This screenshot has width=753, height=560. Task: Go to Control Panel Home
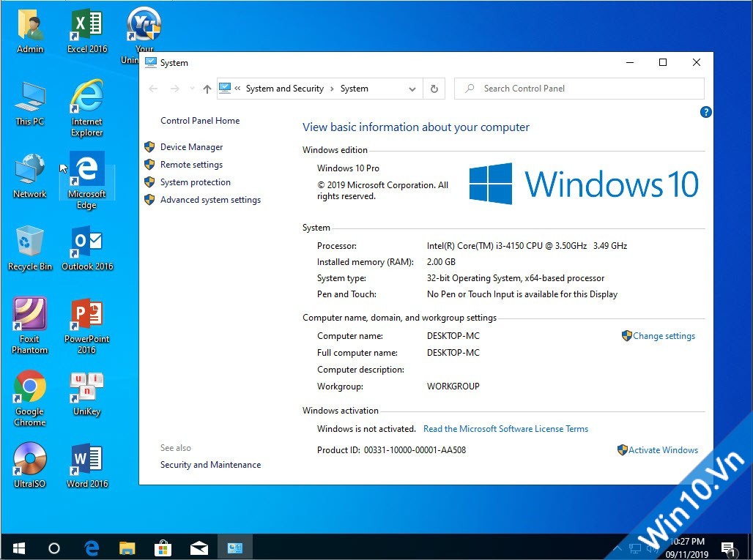click(x=200, y=121)
